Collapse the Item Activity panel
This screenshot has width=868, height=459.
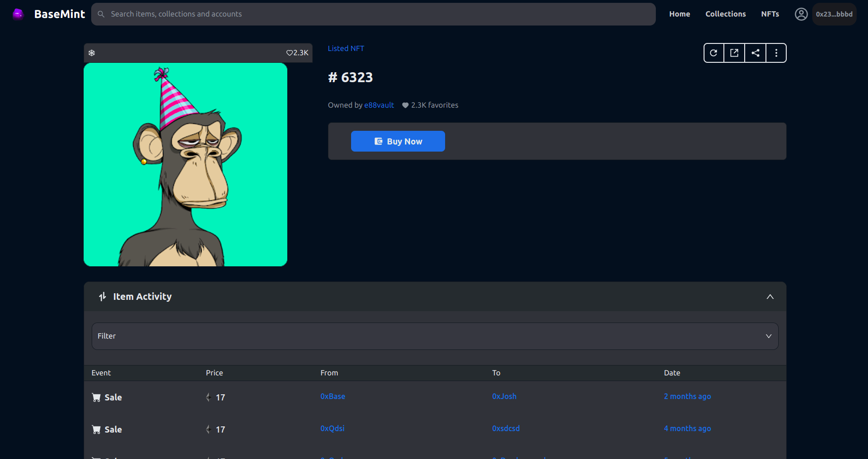pos(770,297)
